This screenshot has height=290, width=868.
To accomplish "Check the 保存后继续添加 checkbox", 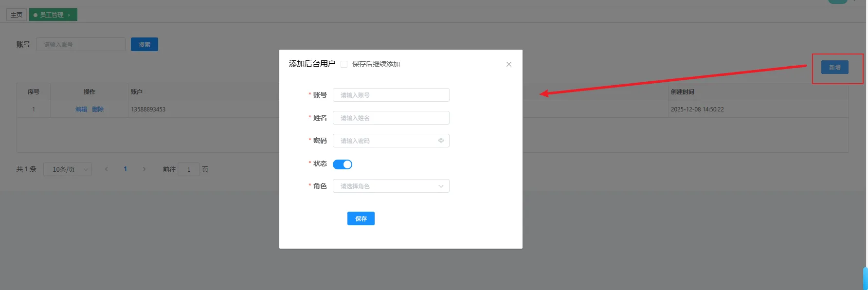I will click(x=344, y=64).
